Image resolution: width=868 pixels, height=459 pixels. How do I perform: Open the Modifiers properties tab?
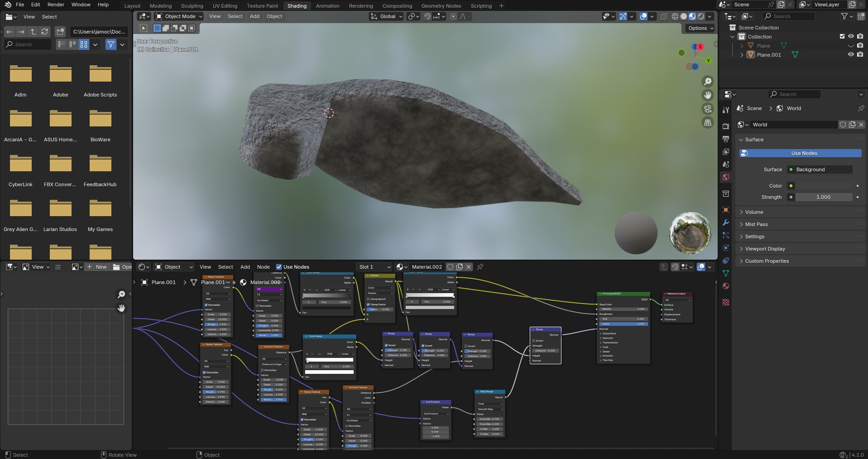[726, 222]
